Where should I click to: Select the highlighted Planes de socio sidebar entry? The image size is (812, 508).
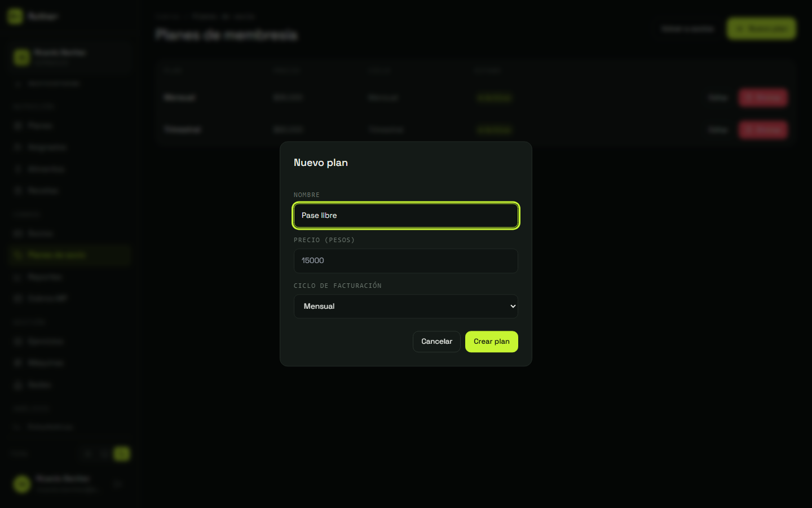[70, 255]
